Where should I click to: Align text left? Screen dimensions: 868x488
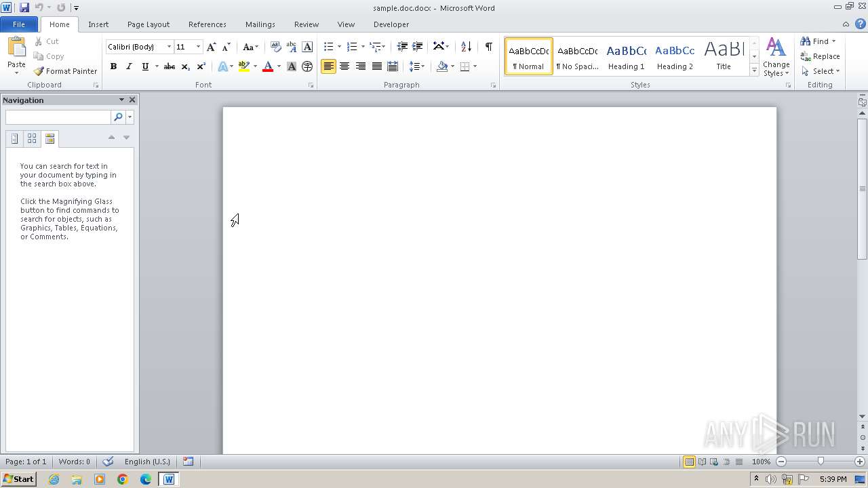coord(328,66)
